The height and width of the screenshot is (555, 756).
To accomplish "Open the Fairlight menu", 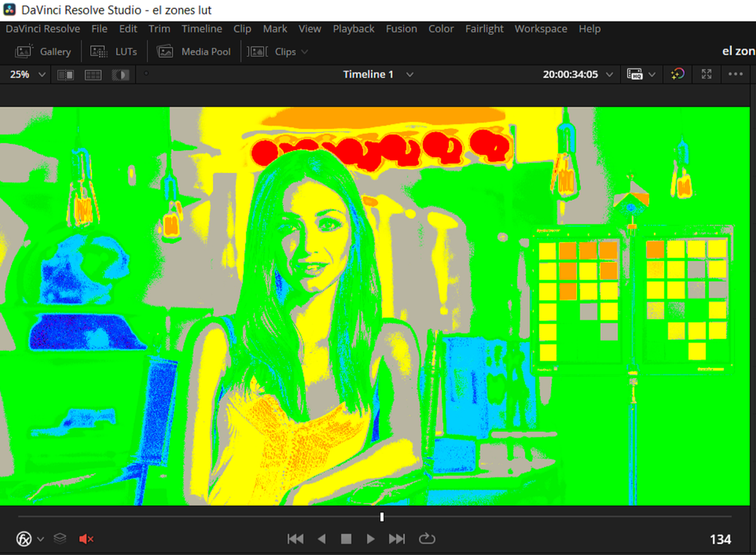I will click(484, 29).
